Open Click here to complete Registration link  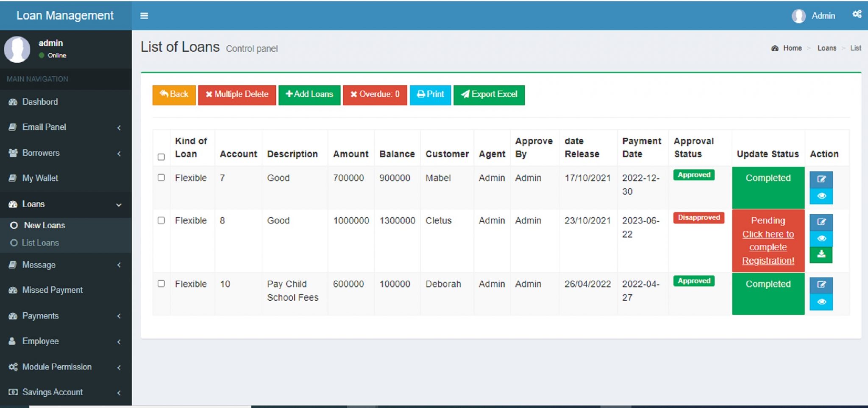pyautogui.click(x=768, y=247)
